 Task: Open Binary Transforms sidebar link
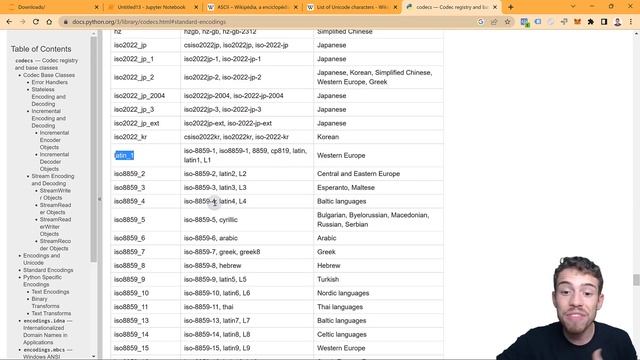[45, 302]
